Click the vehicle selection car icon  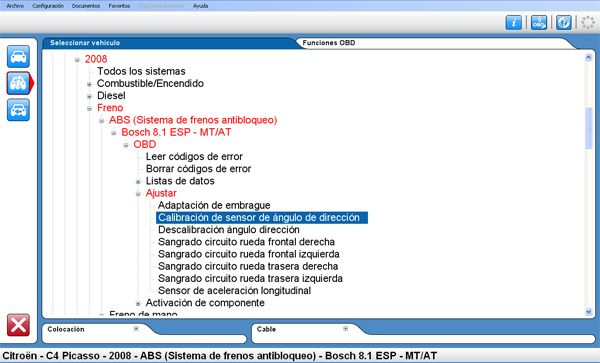coord(18,56)
